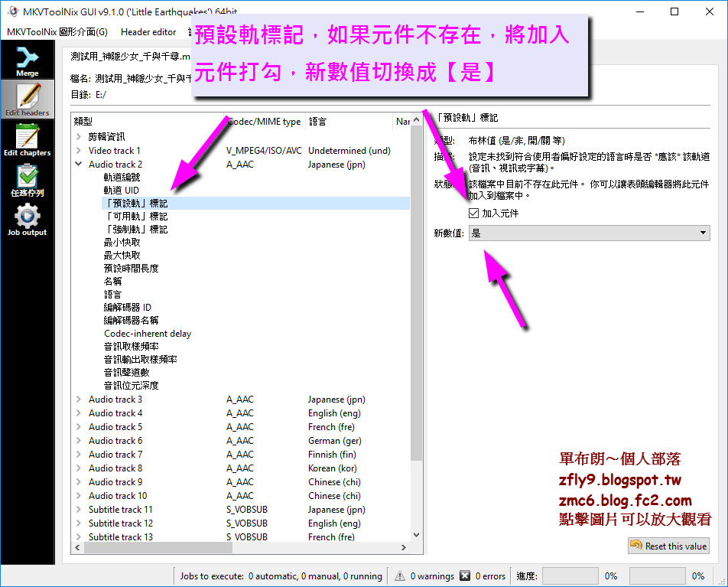Click the vertical scrollbar thumb of the track tree
The image size is (728, 587).
[x=417, y=293]
